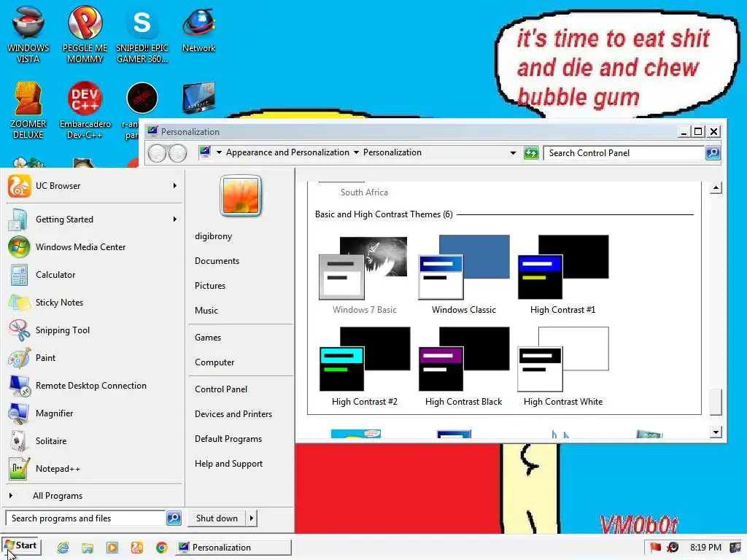Click the Start menu search magnifier button
Screen dimensions: 747x560
pyautogui.click(x=174, y=518)
